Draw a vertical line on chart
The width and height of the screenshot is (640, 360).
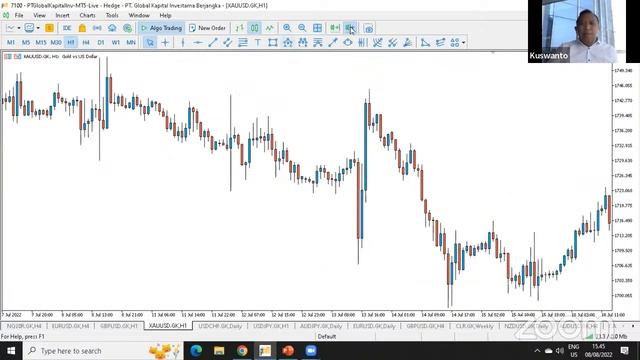[x=183, y=42]
